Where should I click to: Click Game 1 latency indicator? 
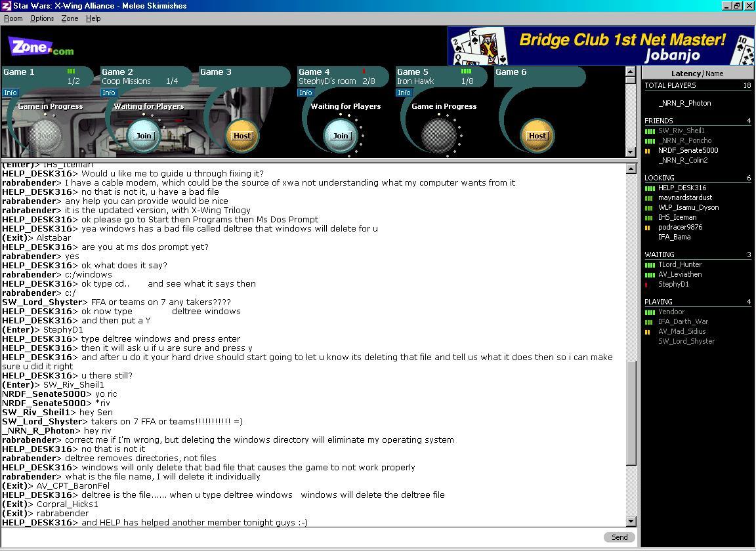(x=72, y=71)
